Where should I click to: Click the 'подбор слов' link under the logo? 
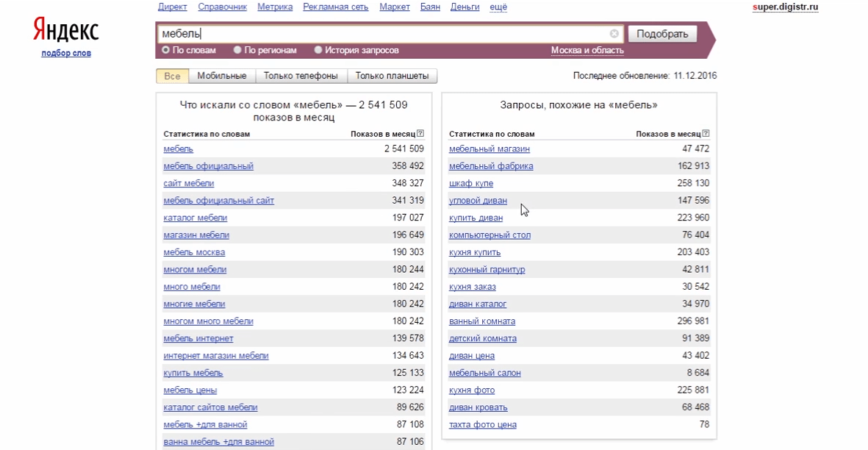(66, 53)
